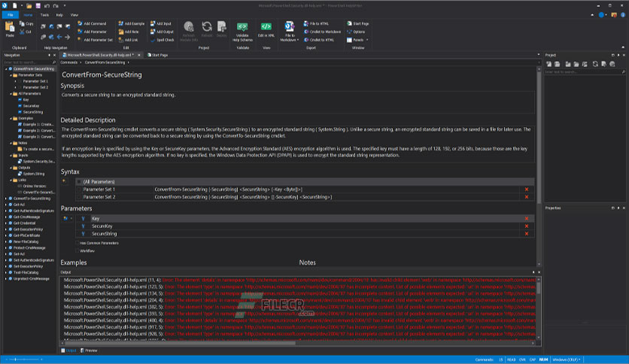The width and height of the screenshot is (629, 364).
Task: Collapse the All Parameters folder in tree
Action: [11, 93]
